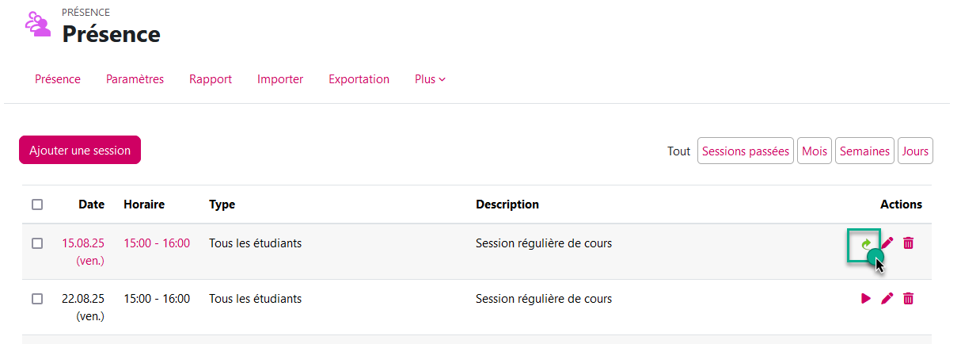Click the green change attendance arrow icon
This screenshot has width=980, height=344.
[866, 243]
